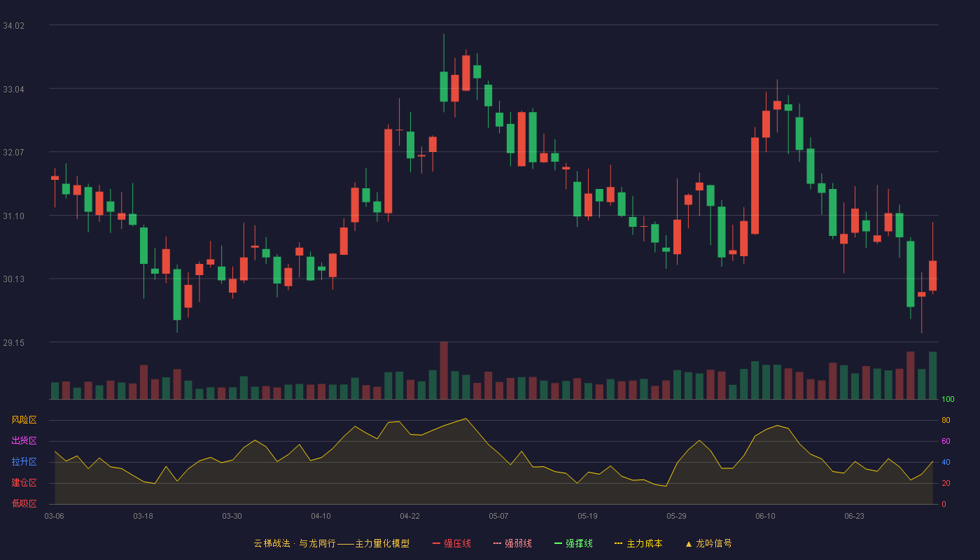Select the 低吸区 zone label

[x=24, y=503]
